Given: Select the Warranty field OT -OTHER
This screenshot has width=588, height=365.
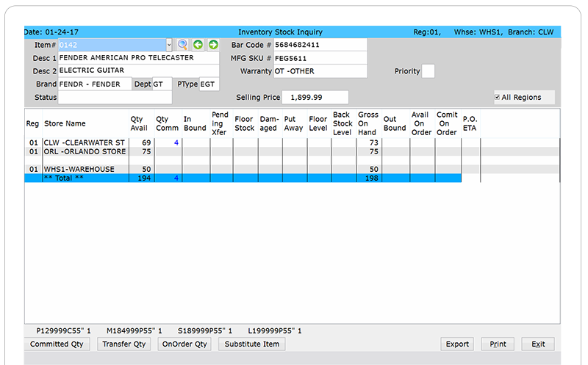Looking at the screenshot, I should [320, 71].
